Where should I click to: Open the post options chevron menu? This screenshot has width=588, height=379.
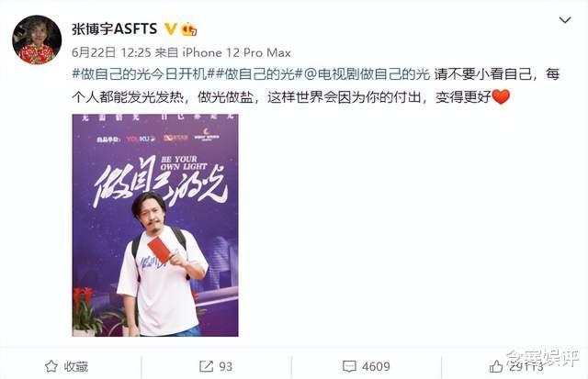pyautogui.click(x=565, y=20)
